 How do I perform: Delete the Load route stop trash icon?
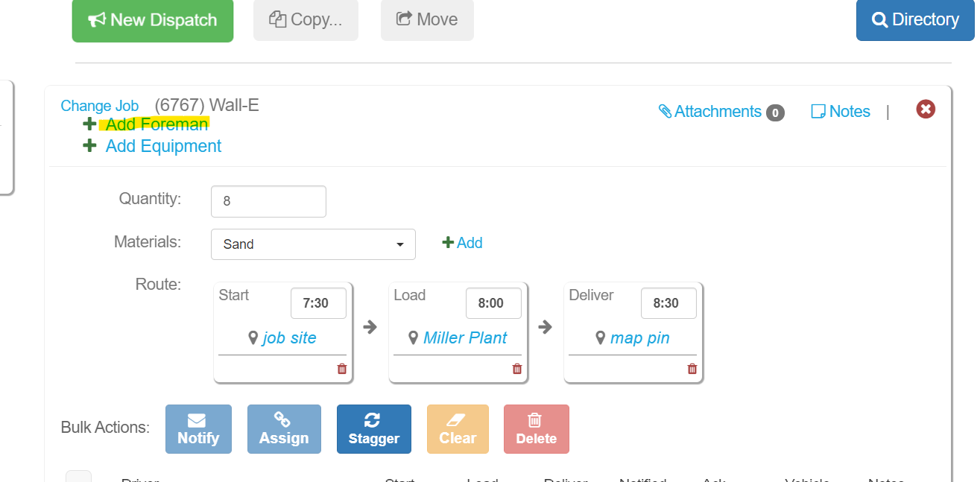tap(517, 369)
